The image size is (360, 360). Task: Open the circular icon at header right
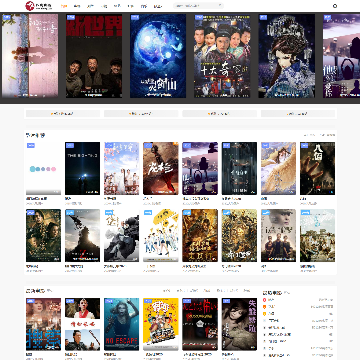[x=335, y=6]
